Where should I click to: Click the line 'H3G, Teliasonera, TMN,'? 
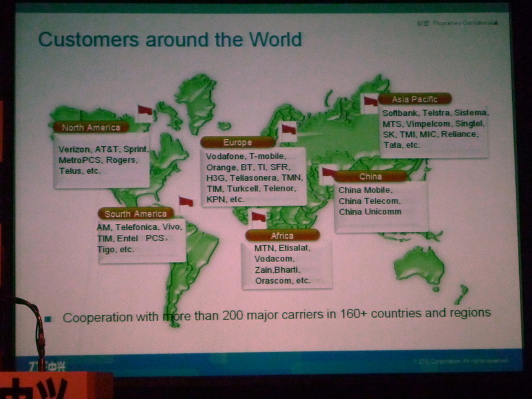click(x=254, y=178)
